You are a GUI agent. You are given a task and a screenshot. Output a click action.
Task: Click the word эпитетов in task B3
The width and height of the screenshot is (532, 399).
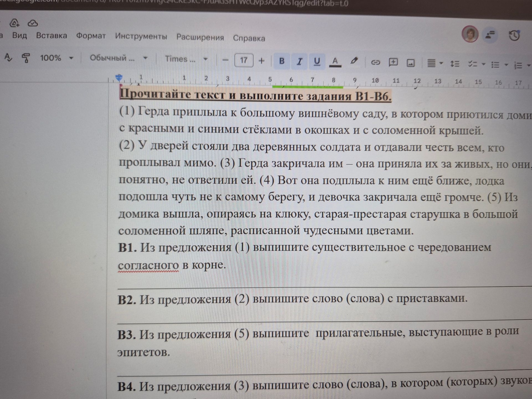pyautogui.click(x=144, y=352)
